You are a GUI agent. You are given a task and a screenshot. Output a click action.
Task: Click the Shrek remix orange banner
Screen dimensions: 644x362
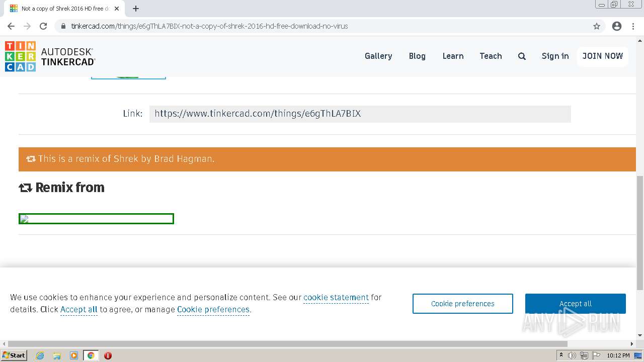(x=327, y=159)
